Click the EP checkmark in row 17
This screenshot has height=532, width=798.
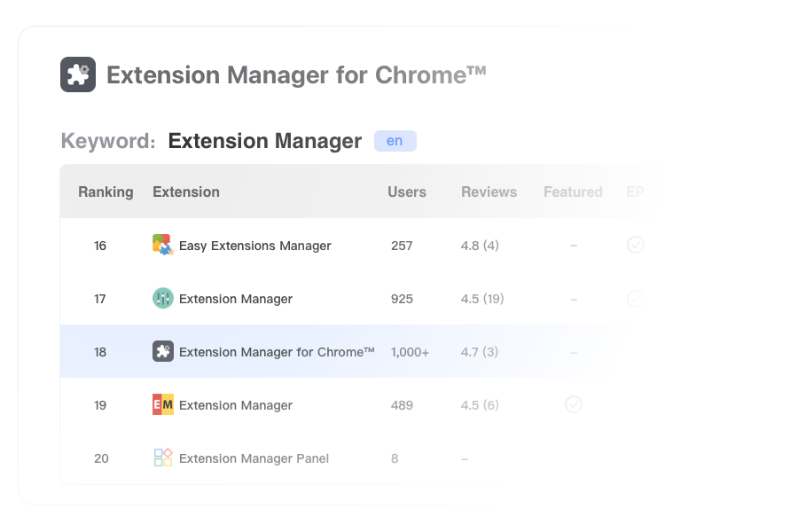[635, 298]
